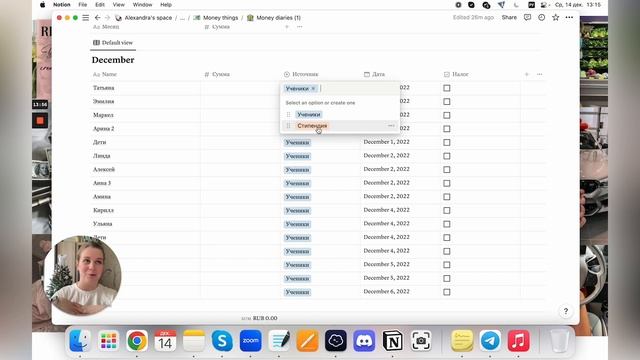
Task: Open Music app in the dock
Action: click(519, 340)
